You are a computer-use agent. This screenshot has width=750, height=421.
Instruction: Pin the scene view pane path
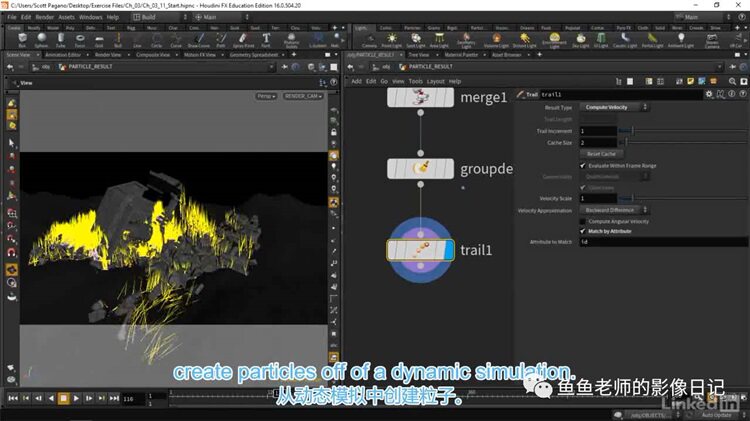pyautogui.click(x=285, y=67)
